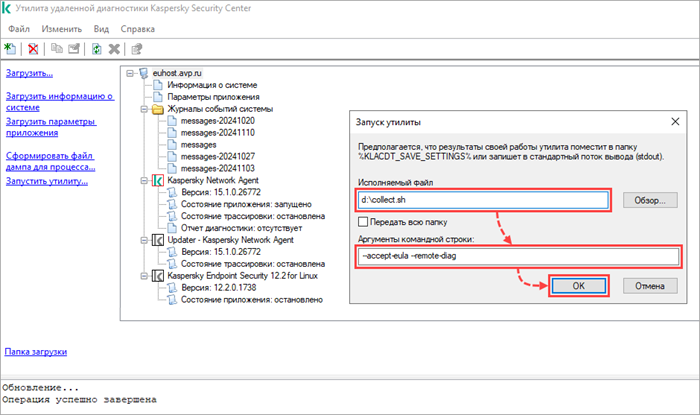
Task: Select Updater's Версия: 15.1.0.26772 row
Action: (221, 252)
